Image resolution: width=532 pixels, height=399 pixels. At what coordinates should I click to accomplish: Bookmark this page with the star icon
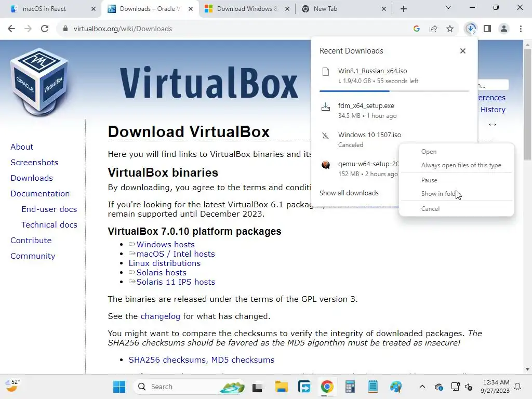[x=450, y=29]
